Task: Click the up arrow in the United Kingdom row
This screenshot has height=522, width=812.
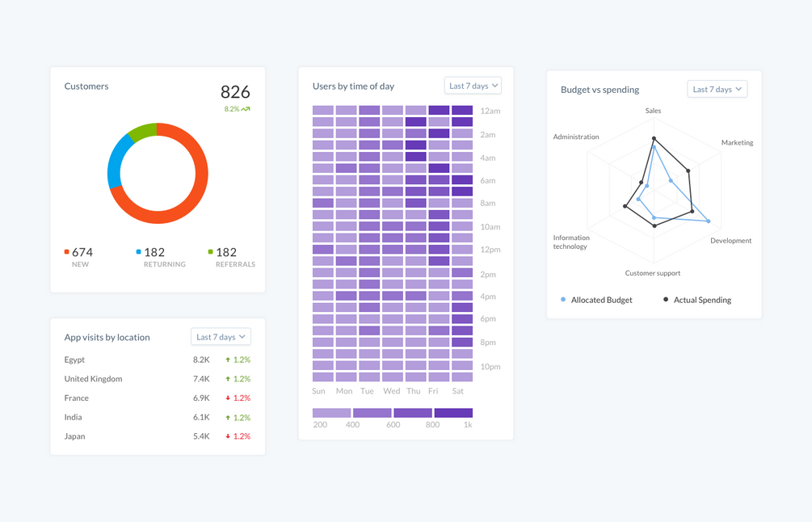Action: click(x=228, y=379)
